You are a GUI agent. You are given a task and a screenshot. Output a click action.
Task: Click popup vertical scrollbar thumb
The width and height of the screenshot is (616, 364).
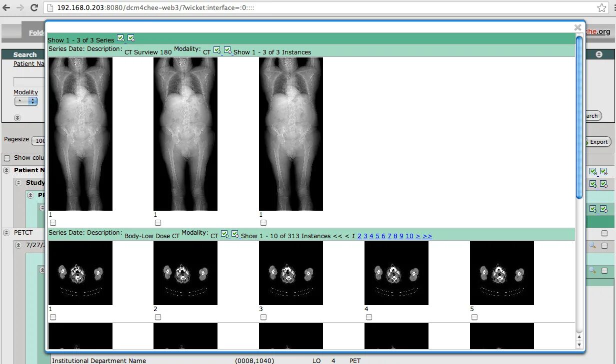pyautogui.click(x=579, y=118)
